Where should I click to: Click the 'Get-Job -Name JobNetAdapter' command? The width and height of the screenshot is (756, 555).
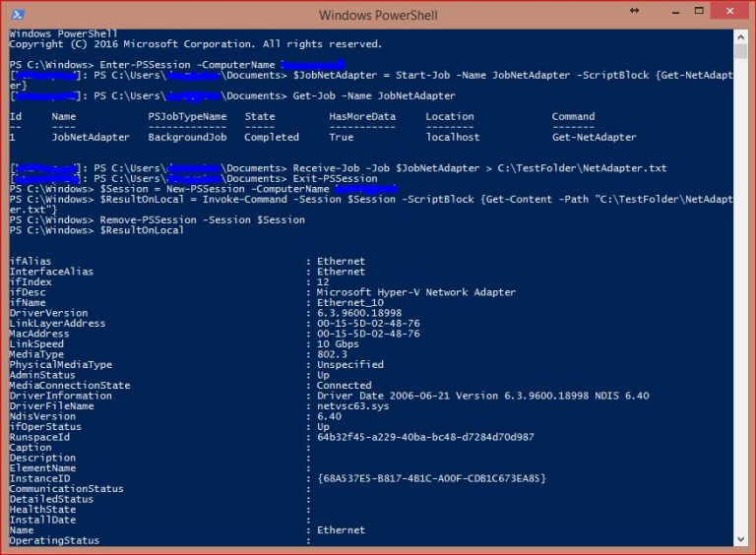[374, 95]
